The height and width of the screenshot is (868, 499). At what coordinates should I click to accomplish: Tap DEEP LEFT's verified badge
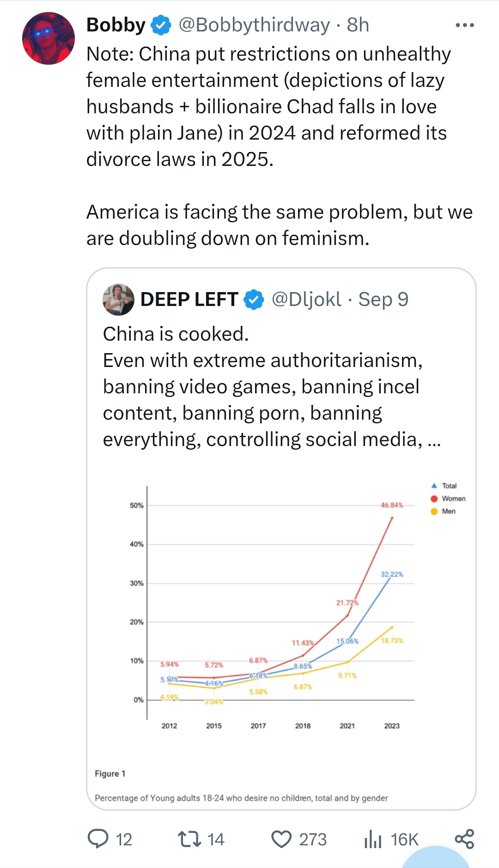(x=254, y=300)
